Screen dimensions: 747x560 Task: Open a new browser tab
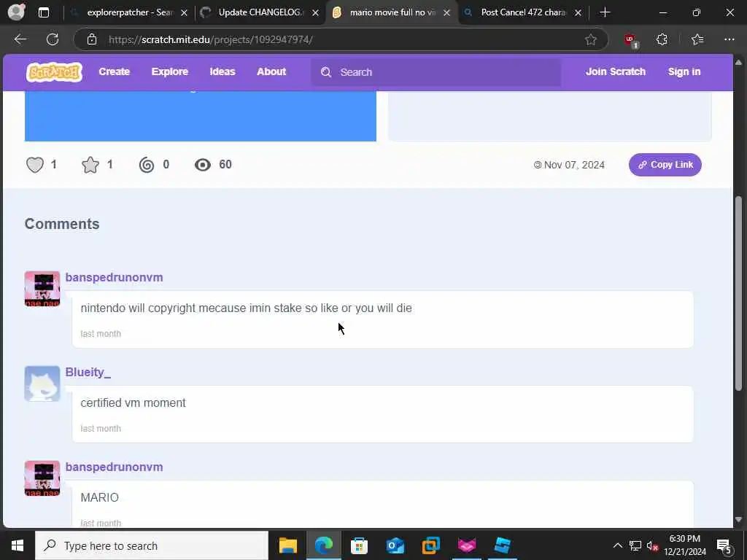pos(605,12)
